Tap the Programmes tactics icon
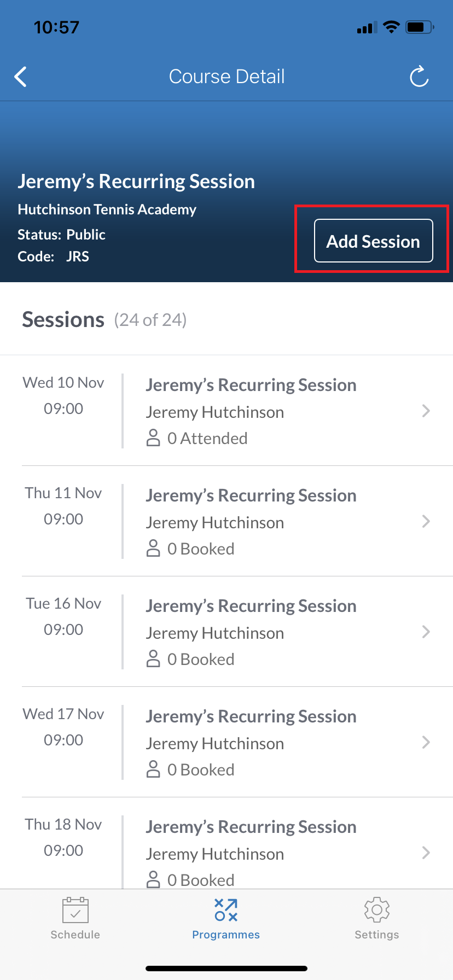 pyautogui.click(x=226, y=910)
